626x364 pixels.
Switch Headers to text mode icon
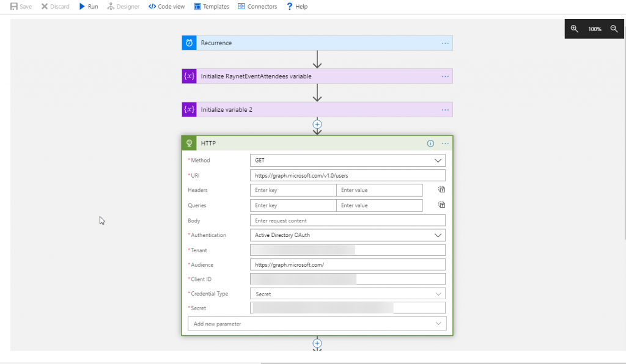click(441, 189)
